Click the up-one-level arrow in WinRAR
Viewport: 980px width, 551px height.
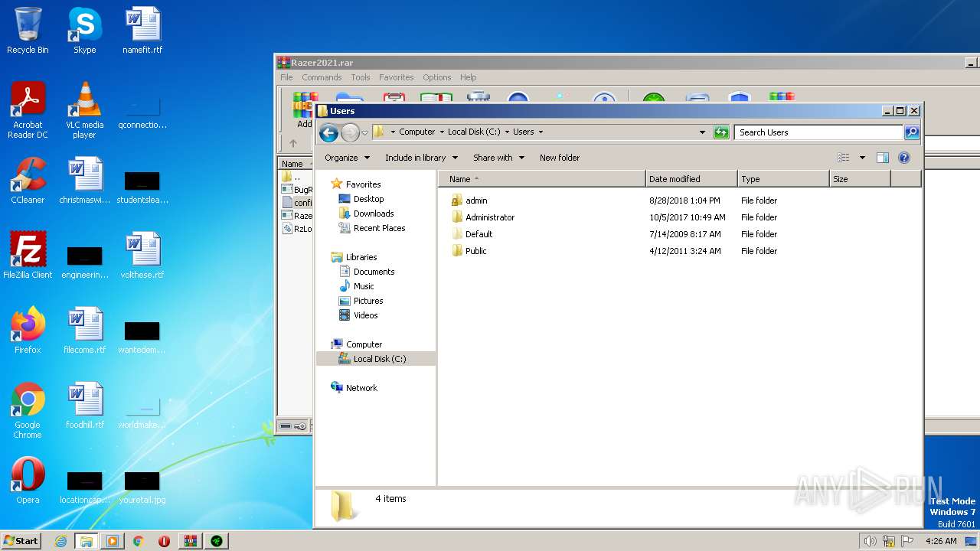click(x=292, y=143)
